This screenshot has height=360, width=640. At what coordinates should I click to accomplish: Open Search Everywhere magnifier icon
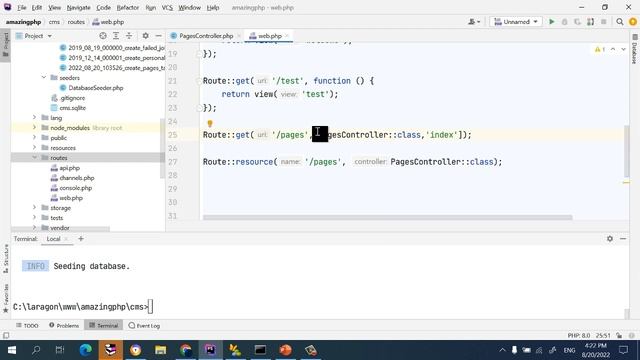click(620, 22)
